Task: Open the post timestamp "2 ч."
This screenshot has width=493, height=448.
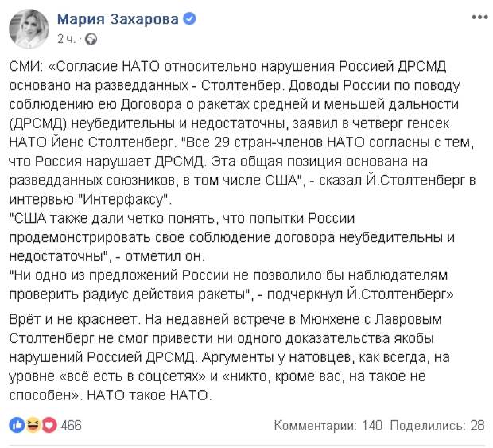Action: tap(66, 39)
